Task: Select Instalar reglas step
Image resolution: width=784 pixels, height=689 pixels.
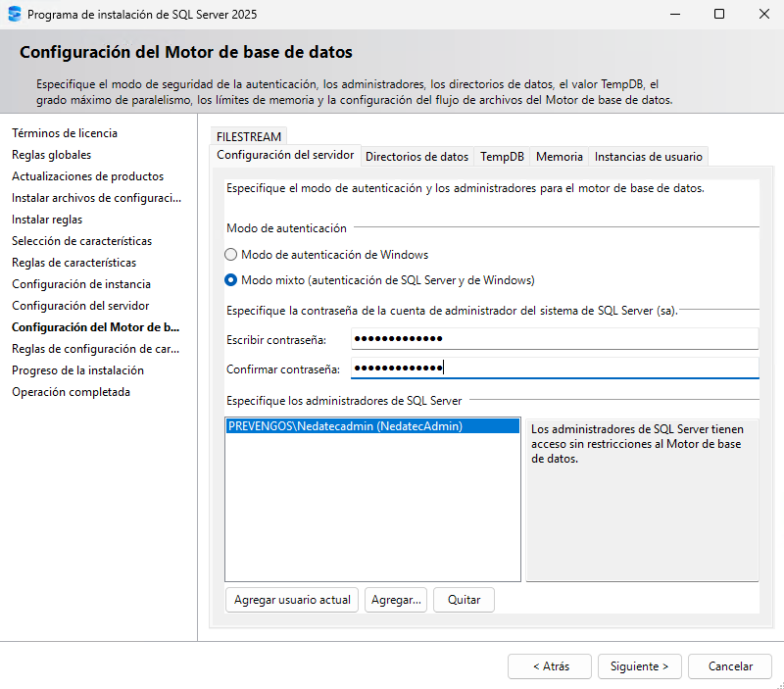Action: tap(47, 219)
